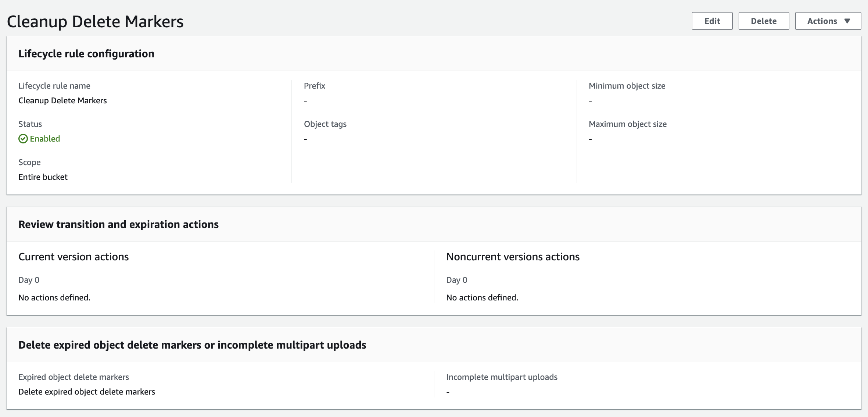Click the Prefix field label
The image size is (868, 417).
click(314, 86)
